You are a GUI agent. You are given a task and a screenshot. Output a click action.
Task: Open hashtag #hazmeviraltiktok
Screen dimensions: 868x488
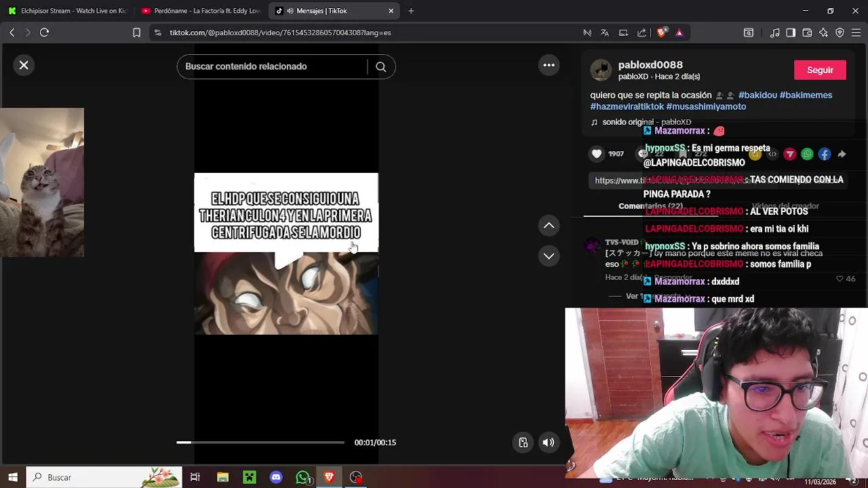point(627,106)
